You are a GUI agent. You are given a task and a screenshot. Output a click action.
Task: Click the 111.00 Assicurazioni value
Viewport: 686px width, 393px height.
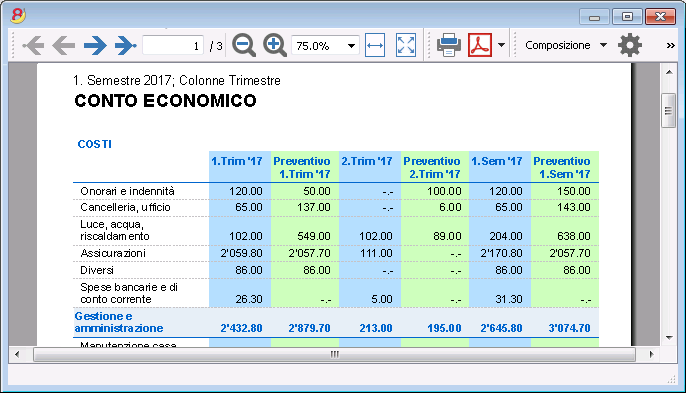376,253
